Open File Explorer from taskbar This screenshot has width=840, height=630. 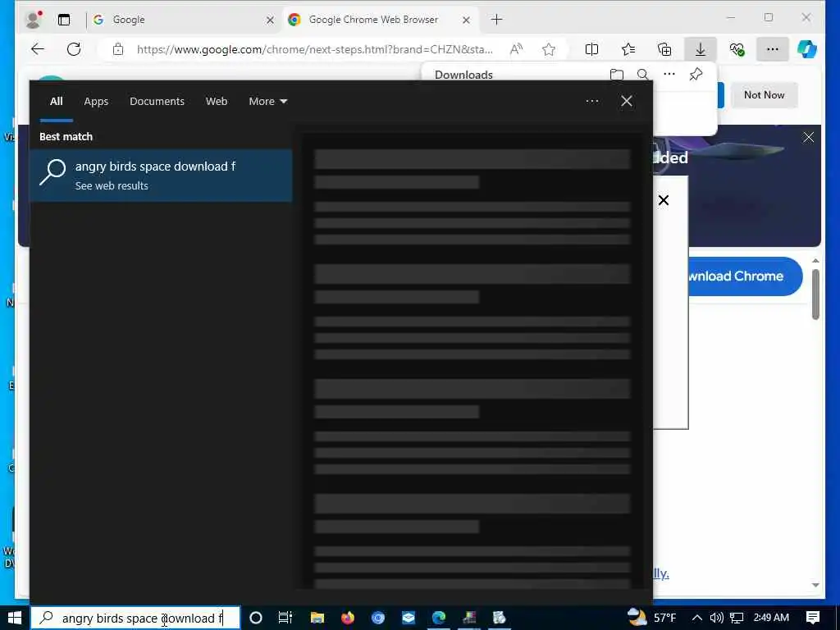point(317,618)
